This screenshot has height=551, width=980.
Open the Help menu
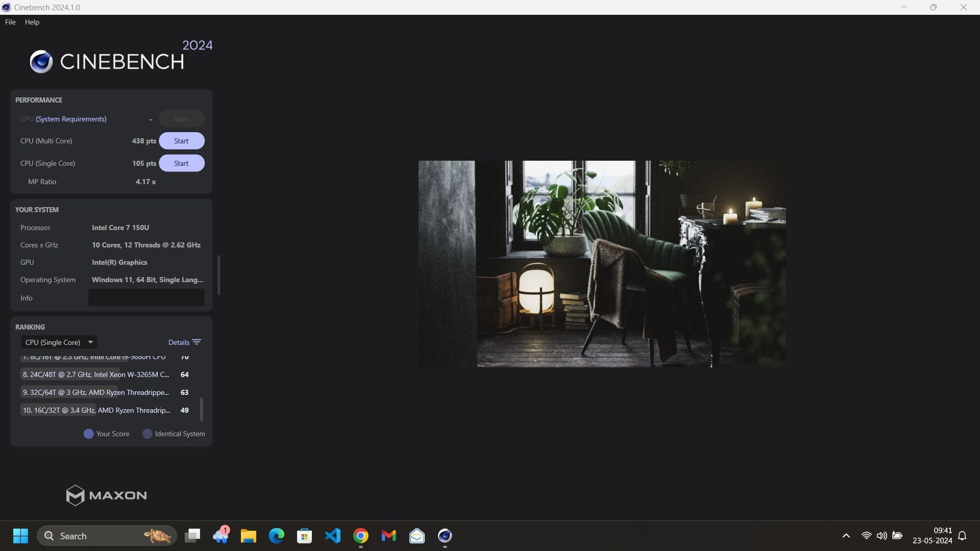coord(32,22)
